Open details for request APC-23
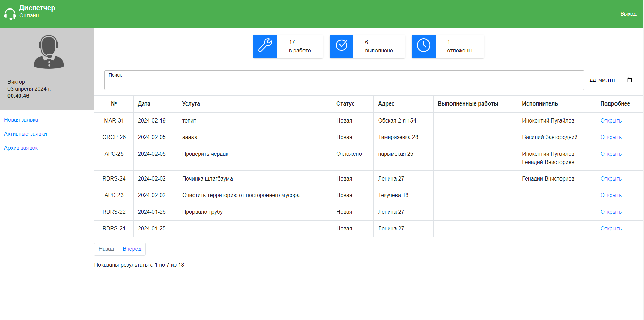 611,195
